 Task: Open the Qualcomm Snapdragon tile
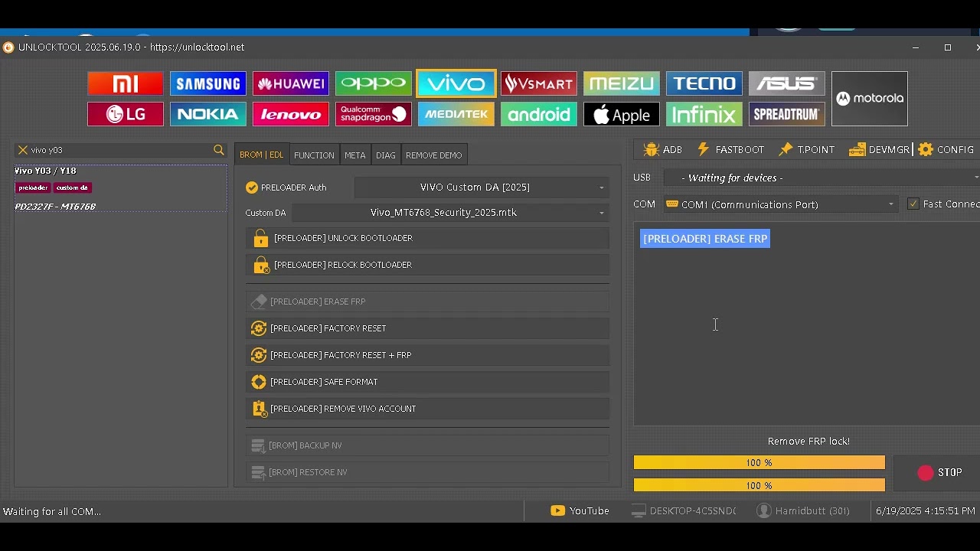374,115
